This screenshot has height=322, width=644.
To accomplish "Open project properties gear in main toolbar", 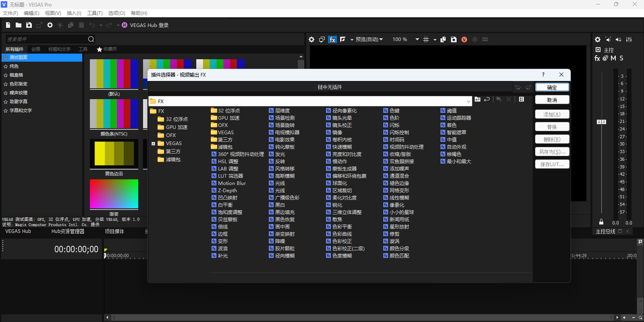I will 50,25.
